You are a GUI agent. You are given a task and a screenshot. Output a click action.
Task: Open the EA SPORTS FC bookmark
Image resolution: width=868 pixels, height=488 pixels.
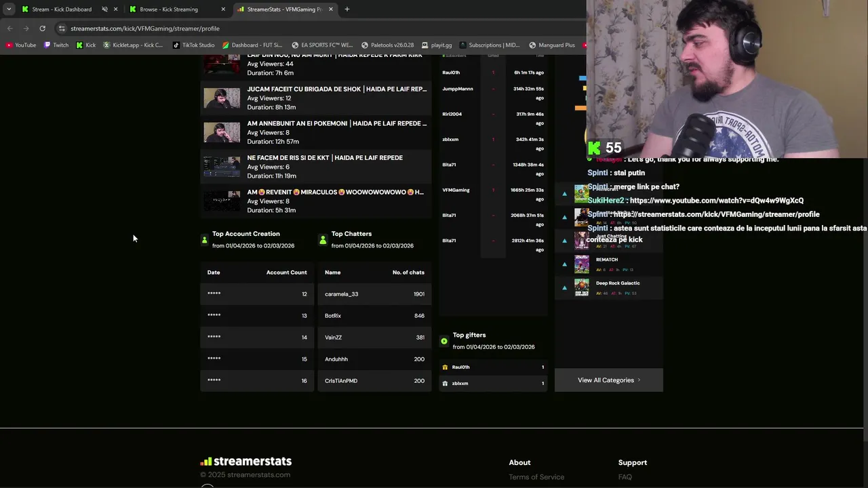click(322, 45)
